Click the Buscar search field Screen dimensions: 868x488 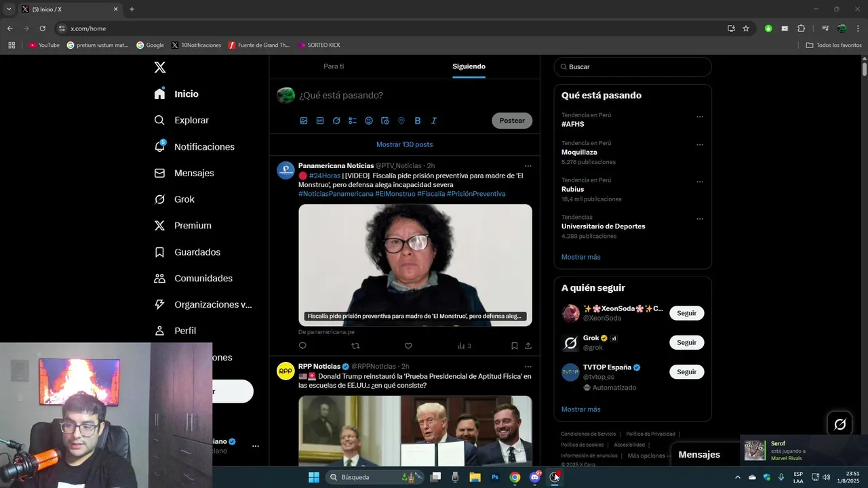(x=633, y=67)
